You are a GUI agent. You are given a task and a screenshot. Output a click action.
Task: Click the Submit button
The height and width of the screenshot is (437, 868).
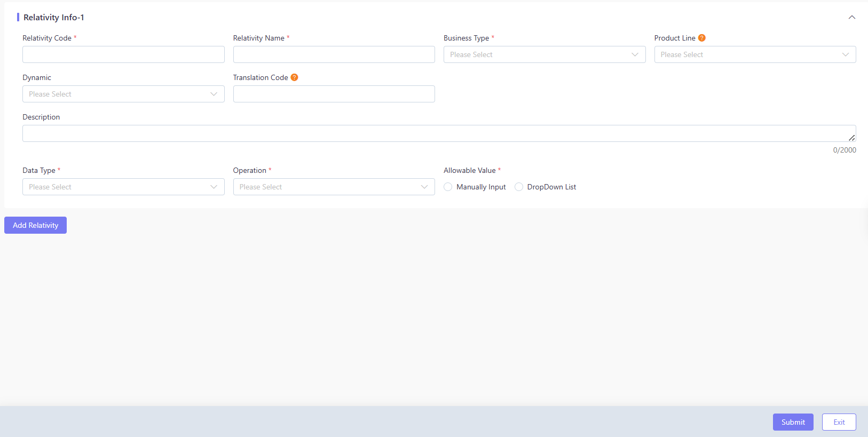[x=793, y=422]
